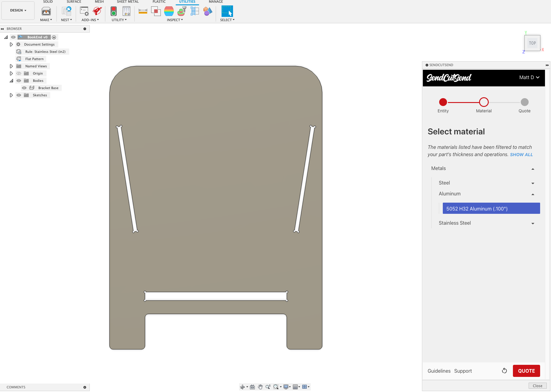Select the Zoom magnifier tool
Viewport: 551px width, 392px height.
(x=268, y=387)
